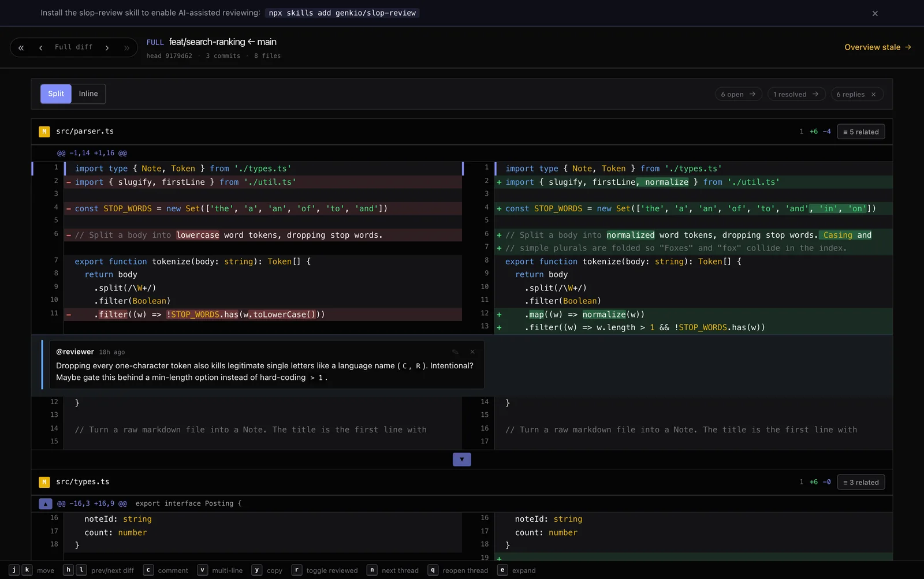Open src/types.ts file name header

click(83, 482)
